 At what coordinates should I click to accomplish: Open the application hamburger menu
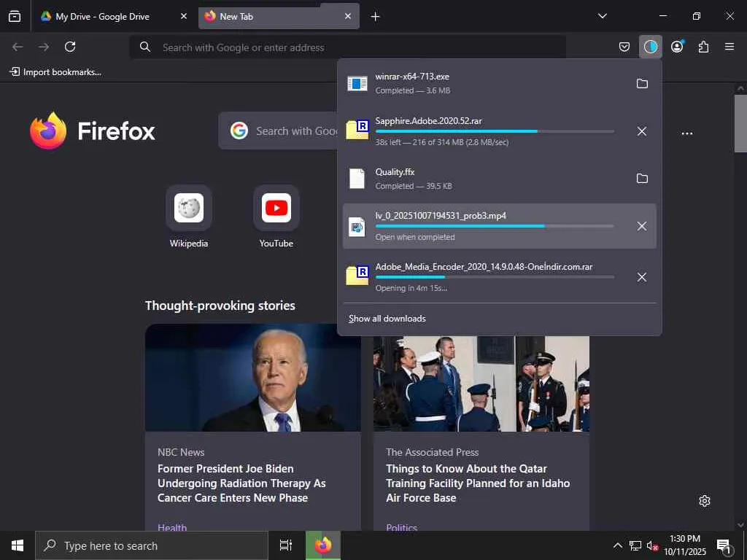point(729,47)
